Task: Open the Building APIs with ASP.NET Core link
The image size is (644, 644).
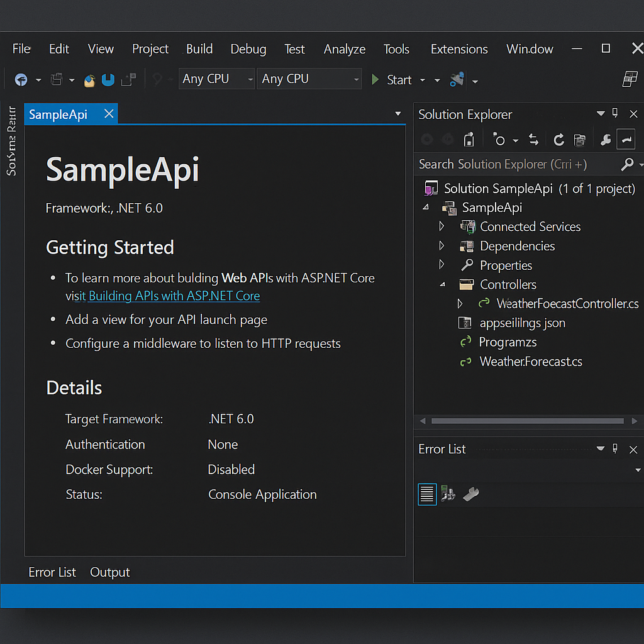Action: [x=174, y=296]
